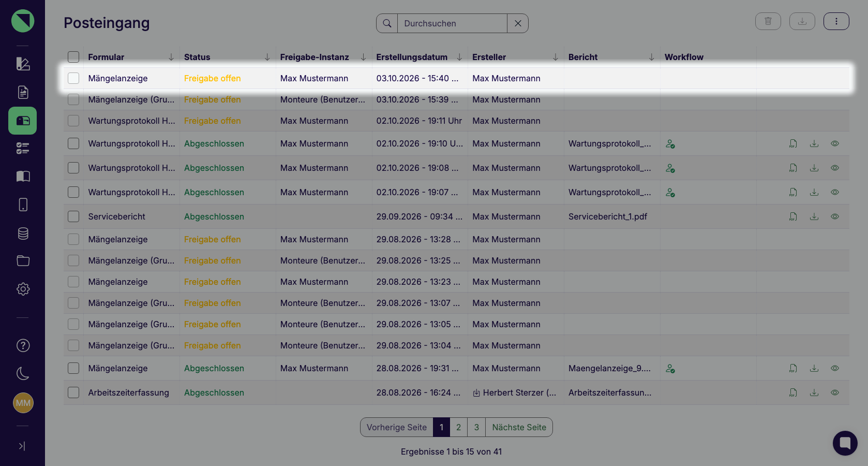Screen dimensions: 868x466
Task: Check the 03.10.2026 - 15:40 row checkbox
Action: point(73,78)
